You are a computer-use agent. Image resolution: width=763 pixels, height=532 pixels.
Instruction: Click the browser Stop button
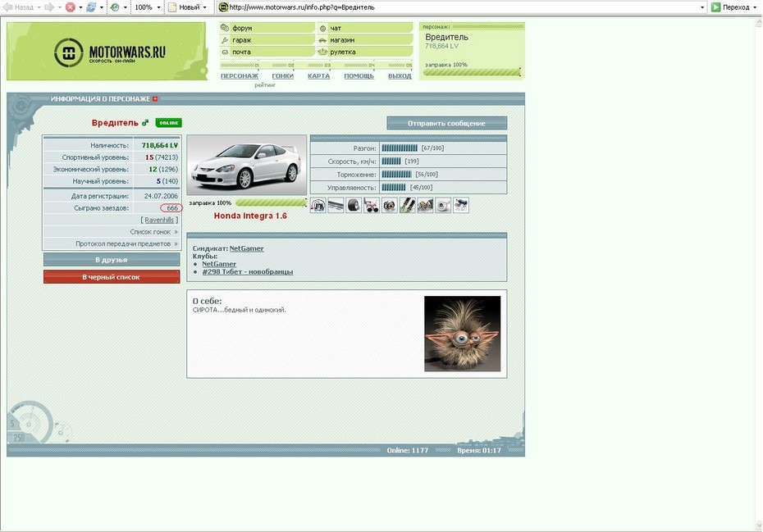(70, 7)
